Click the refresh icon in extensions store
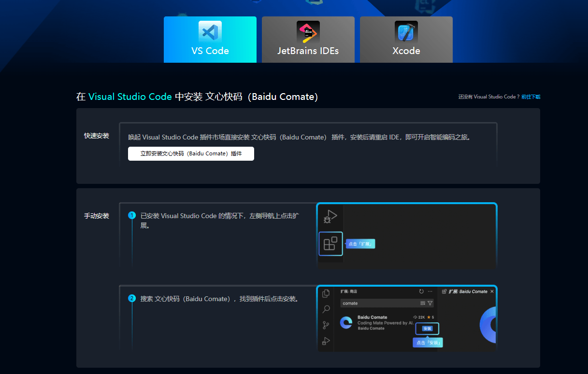 [x=421, y=291]
